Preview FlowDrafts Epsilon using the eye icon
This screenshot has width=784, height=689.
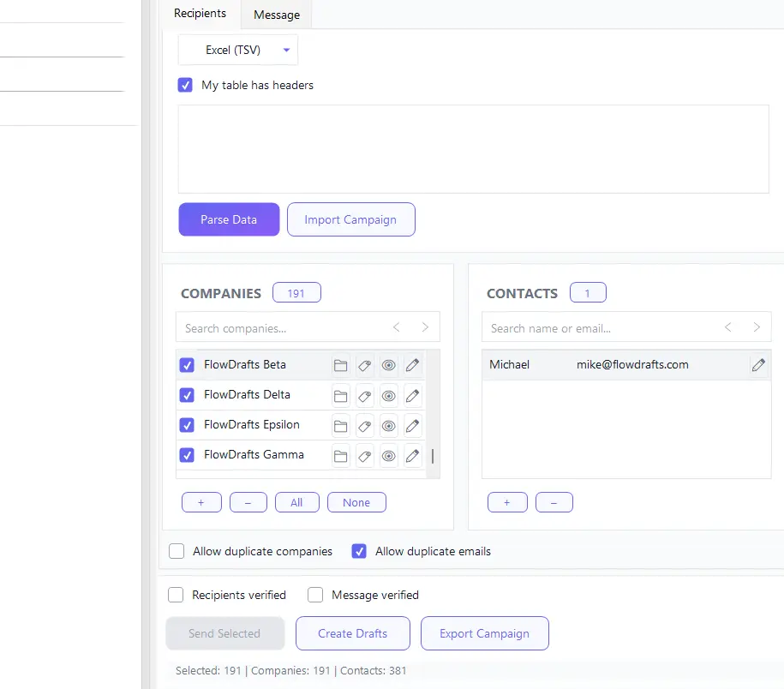coord(388,425)
